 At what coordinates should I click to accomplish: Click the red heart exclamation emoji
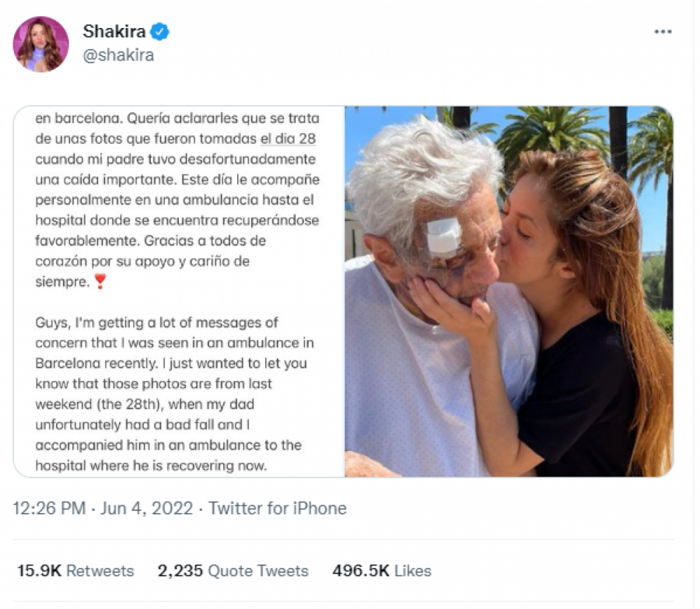100,282
